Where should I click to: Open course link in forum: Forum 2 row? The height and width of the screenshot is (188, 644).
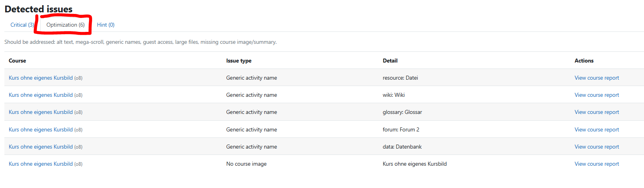pos(41,129)
